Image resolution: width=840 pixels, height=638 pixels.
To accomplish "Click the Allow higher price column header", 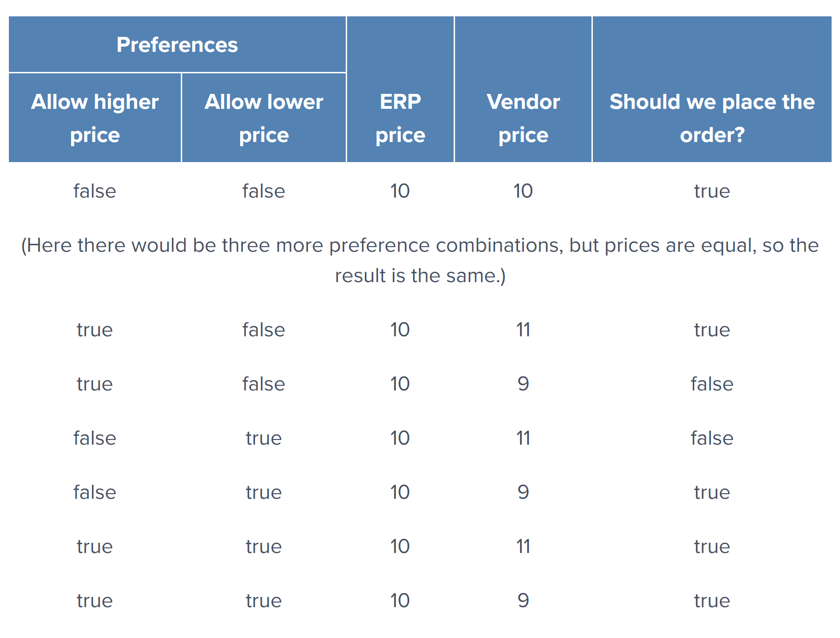I will tap(95, 118).
